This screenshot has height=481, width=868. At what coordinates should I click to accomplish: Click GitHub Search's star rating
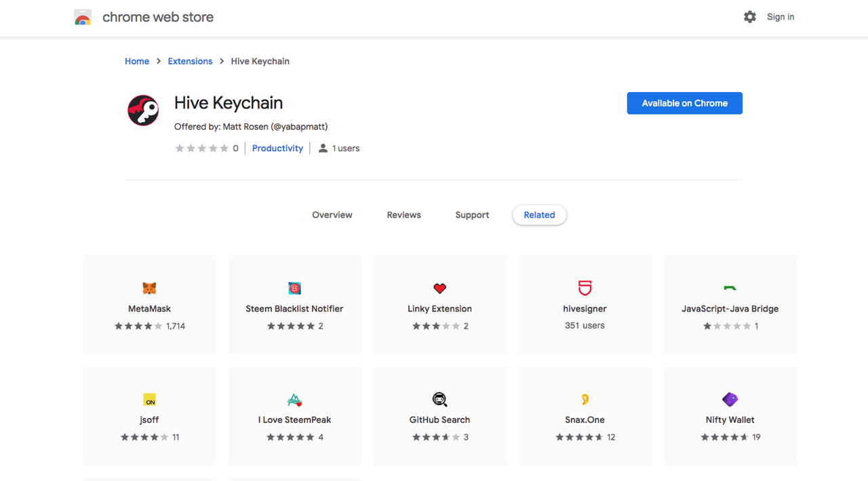tap(436, 438)
